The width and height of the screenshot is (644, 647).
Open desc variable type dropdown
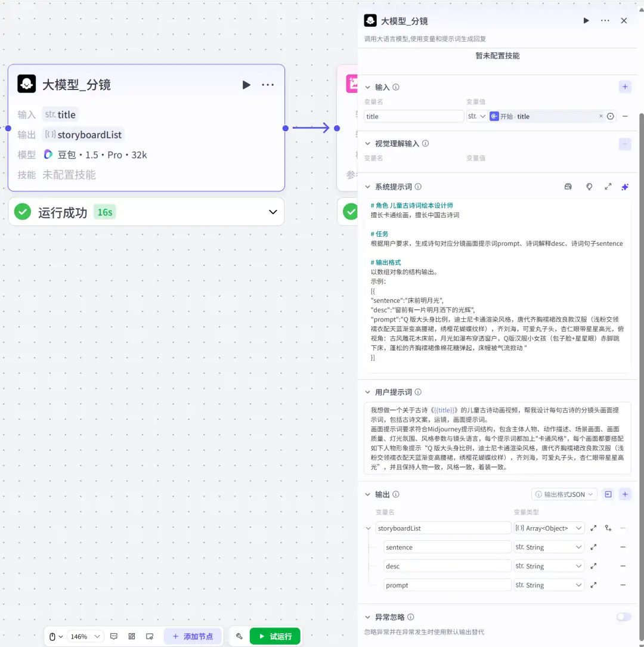coord(549,566)
